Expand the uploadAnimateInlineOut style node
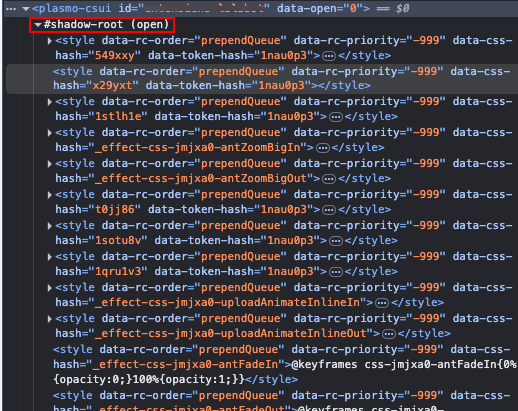The image size is (518, 411). tap(50, 319)
